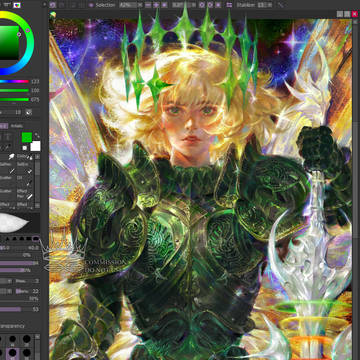Close the artwork canvas window

coord(355,14)
